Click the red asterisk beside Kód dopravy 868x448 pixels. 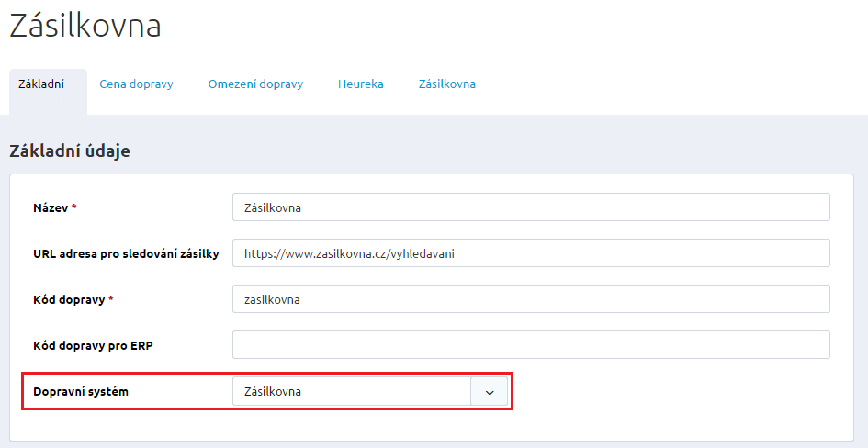(x=111, y=300)
